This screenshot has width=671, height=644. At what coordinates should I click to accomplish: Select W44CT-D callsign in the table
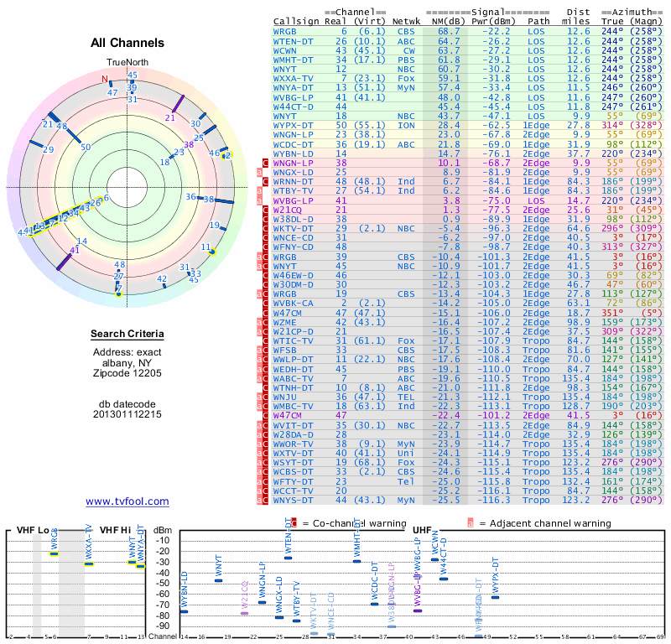tap(293, 107)
